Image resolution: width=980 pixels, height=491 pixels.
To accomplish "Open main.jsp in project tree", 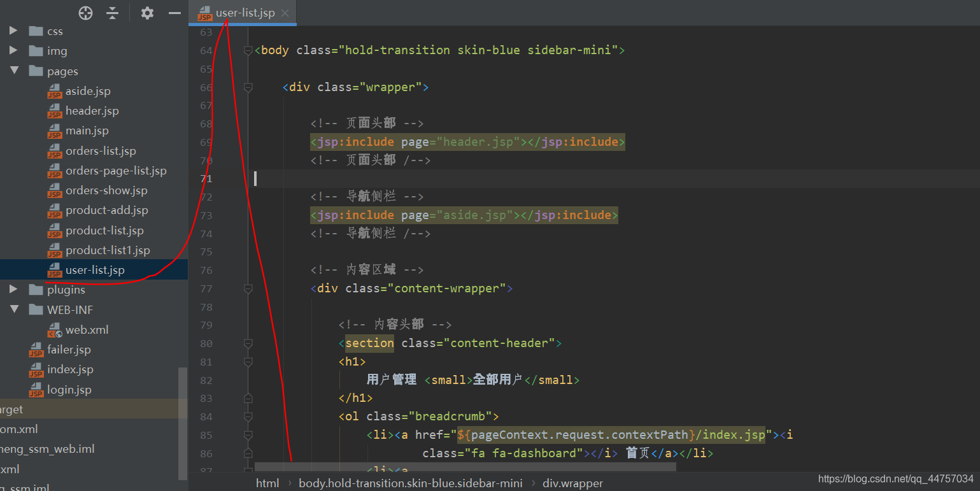I will point(87,131).
